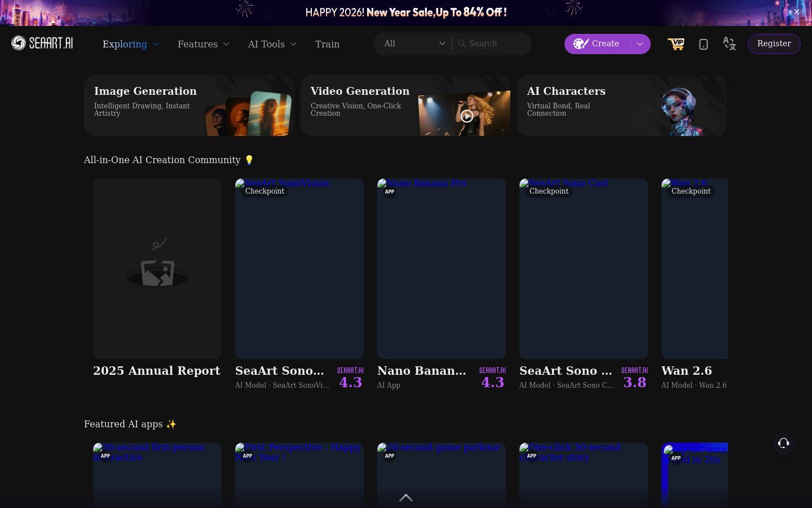
Task: Click the 2025 Annual Report title
Action: [157, 371]
